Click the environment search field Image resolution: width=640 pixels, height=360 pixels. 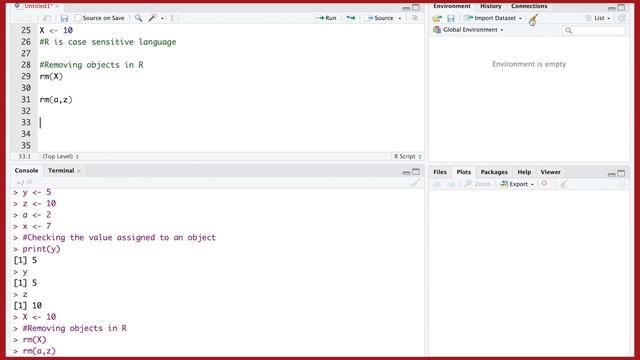[x=594, y=30]
